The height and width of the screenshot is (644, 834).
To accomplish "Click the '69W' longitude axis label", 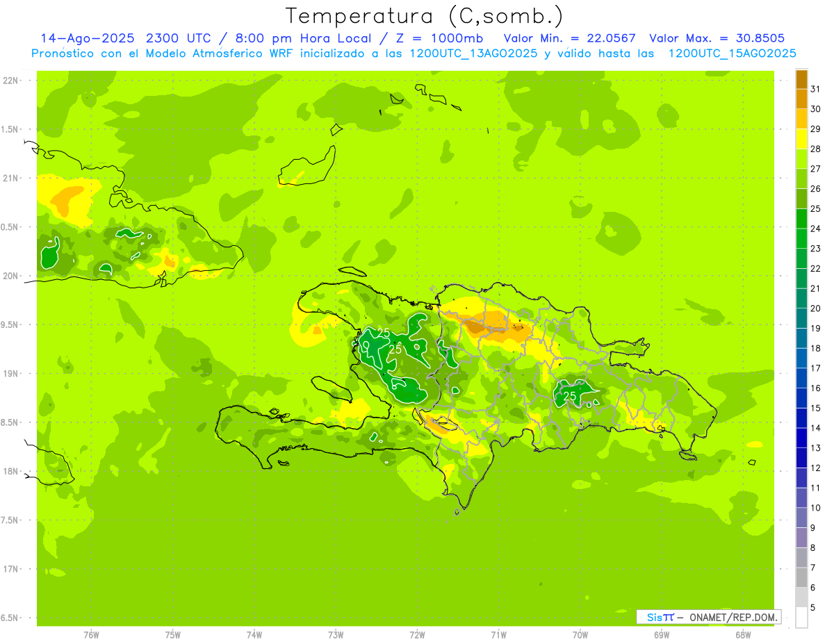I will click(x=661, y=635).
